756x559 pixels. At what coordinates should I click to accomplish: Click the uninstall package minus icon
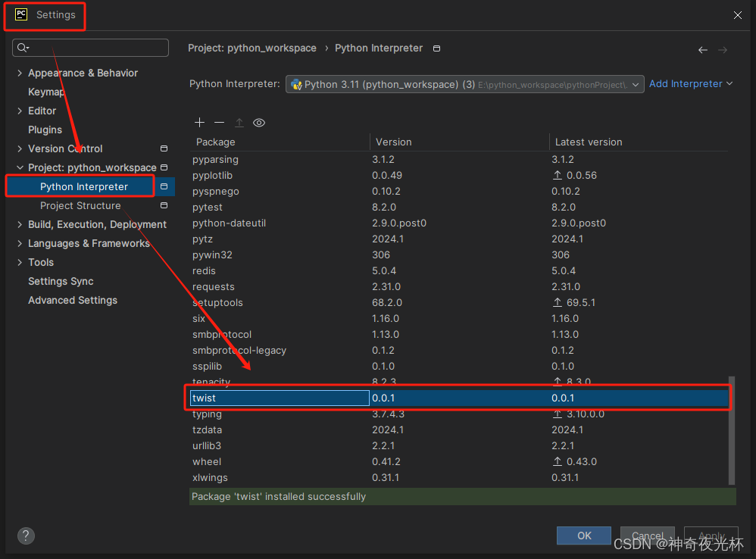(x=219, y=123)
